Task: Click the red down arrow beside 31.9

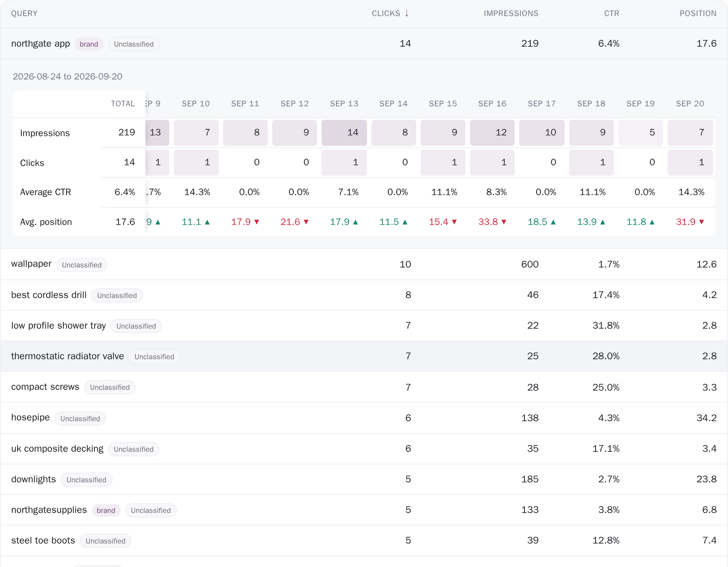Action: click(702, 222)
